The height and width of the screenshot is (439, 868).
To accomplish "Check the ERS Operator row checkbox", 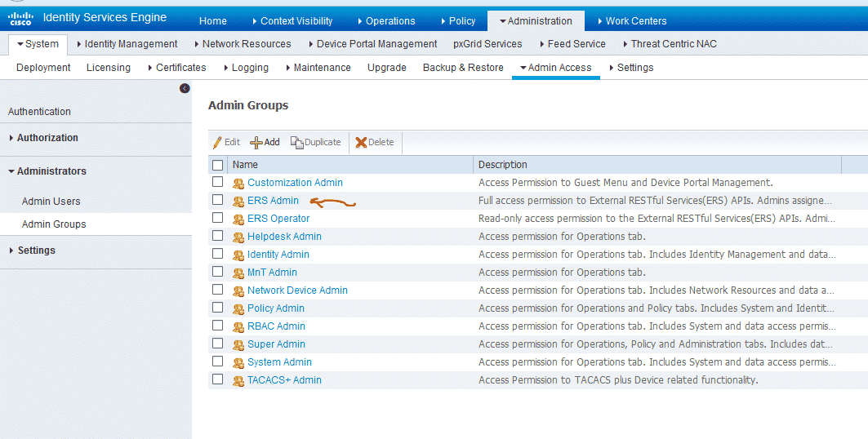I will coord(217,217).
